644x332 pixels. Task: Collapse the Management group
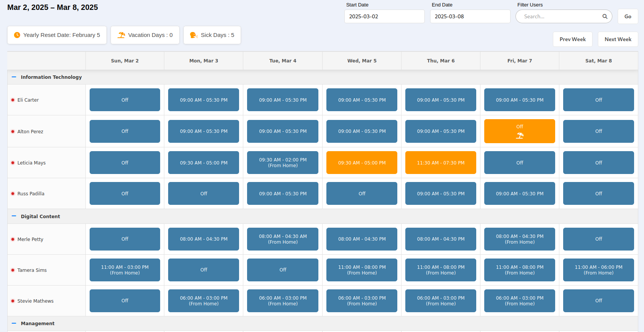14,323
